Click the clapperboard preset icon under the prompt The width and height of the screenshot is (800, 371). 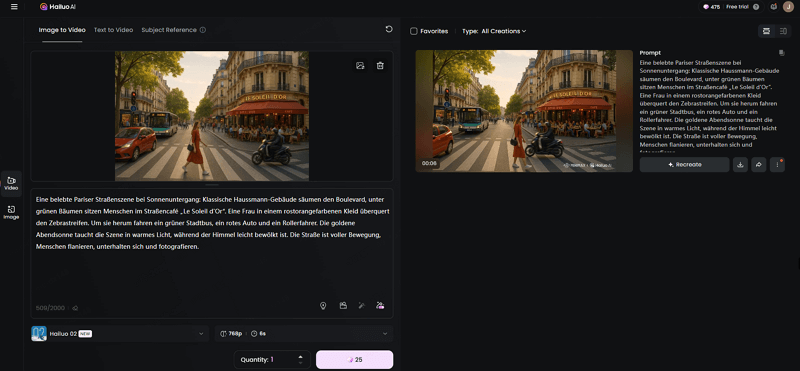343,306
